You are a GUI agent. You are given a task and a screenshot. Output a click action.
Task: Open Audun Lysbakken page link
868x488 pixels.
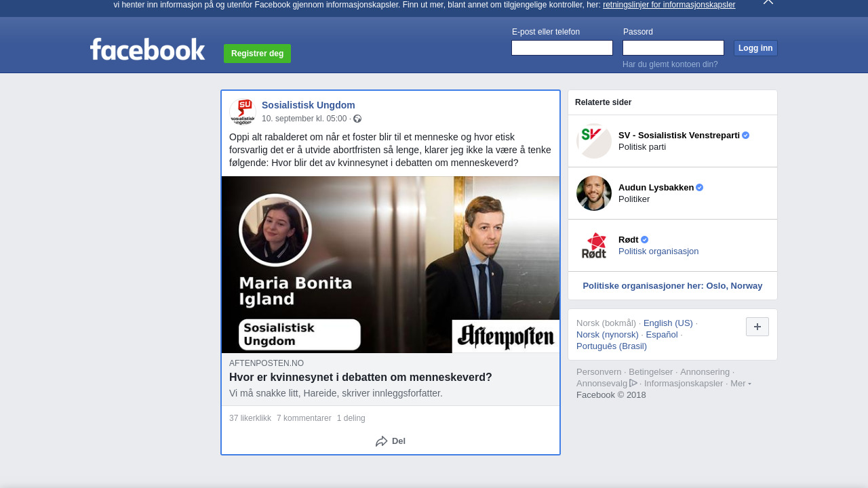point(656,187)
